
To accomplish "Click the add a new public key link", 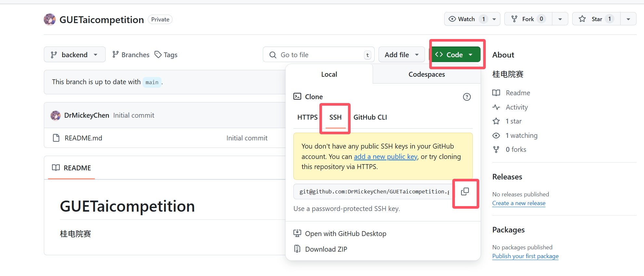I will (x=385, y=157).
